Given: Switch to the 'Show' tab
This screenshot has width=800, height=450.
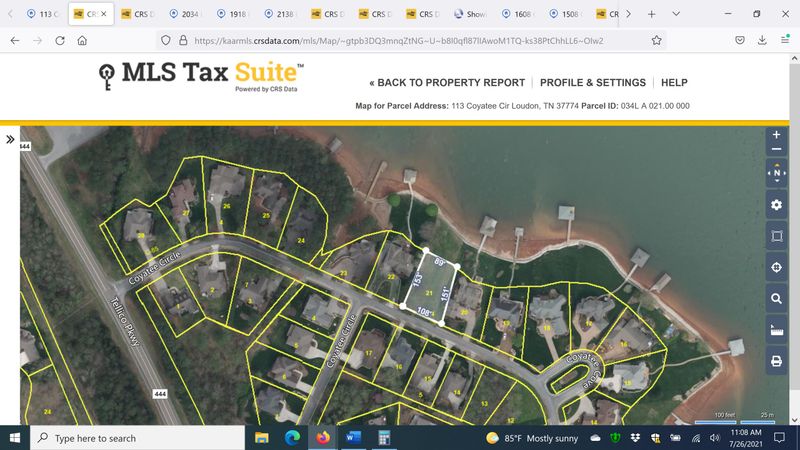Looking at the screenshot, I should 471,14.
